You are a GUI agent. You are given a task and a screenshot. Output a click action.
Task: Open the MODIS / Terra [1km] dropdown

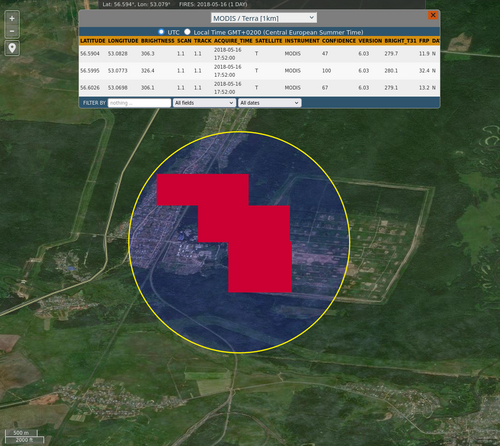[x=264, y=18]
